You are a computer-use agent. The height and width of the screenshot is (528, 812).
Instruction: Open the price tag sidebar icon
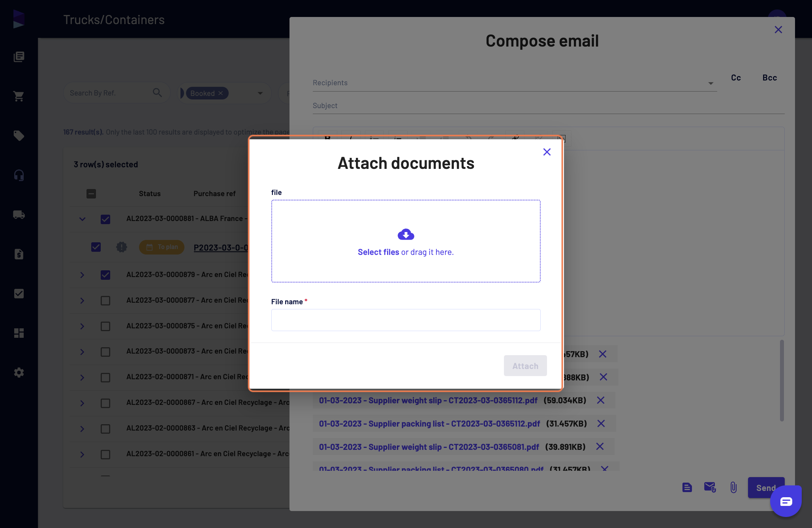tap(19, 136)
